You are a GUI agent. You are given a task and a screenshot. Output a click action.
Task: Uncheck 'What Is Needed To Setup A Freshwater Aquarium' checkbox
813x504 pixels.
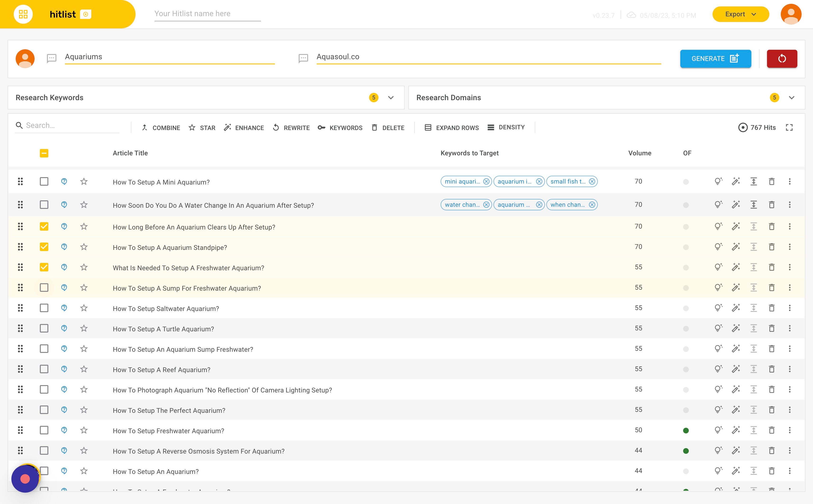pos(44,267)
